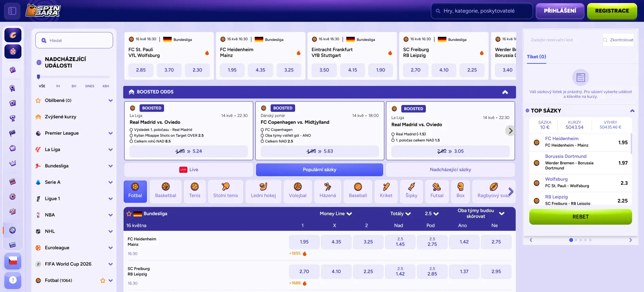
Task: Click the green REBET button
Action: (581, 217)
